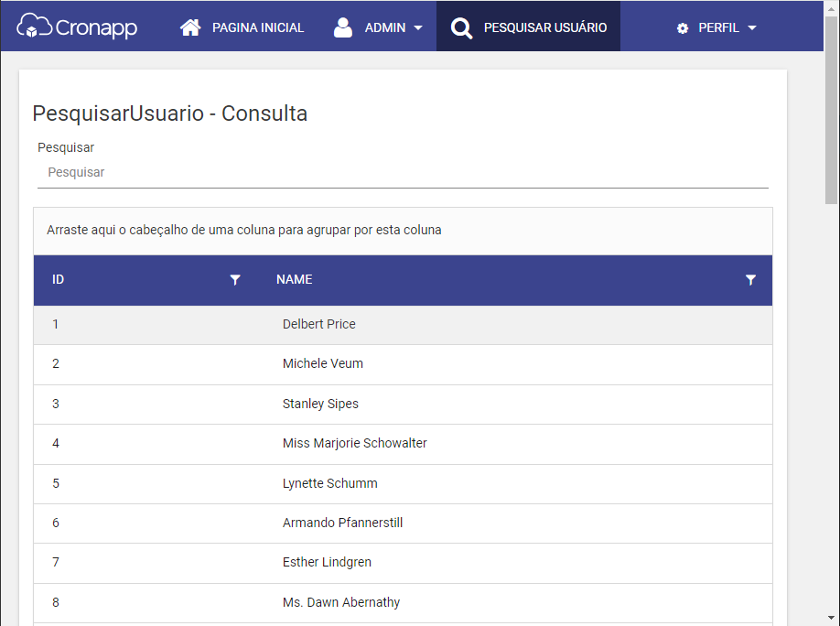Sort by the ID column header
Screen dimensions: 840x626
pyautogui.click(x=58, y=279)
